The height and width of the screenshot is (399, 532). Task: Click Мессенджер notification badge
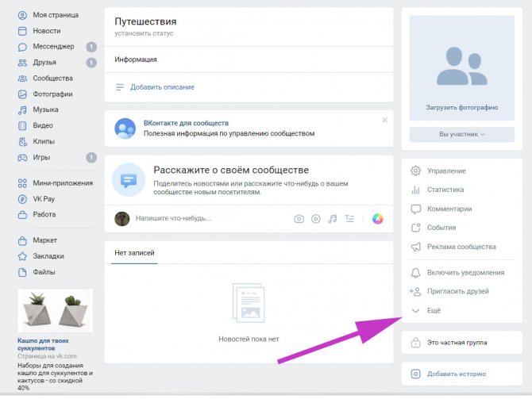tap(91, 47)
